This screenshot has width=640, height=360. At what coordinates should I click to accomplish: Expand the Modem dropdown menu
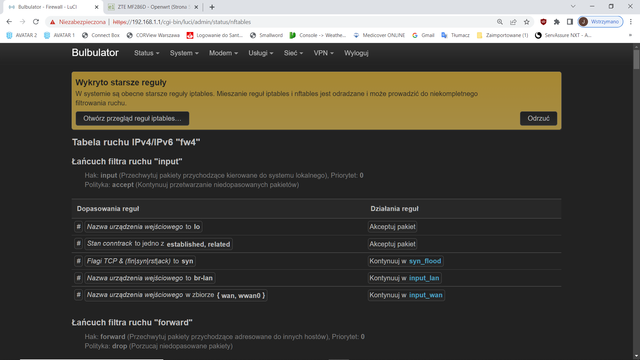coord(223,53)
